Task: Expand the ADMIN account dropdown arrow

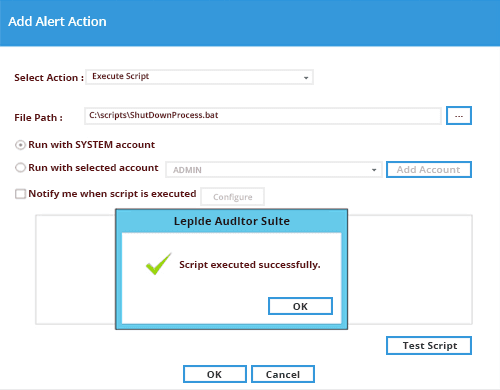Action: pyautogui.click(x=374, y=170)
